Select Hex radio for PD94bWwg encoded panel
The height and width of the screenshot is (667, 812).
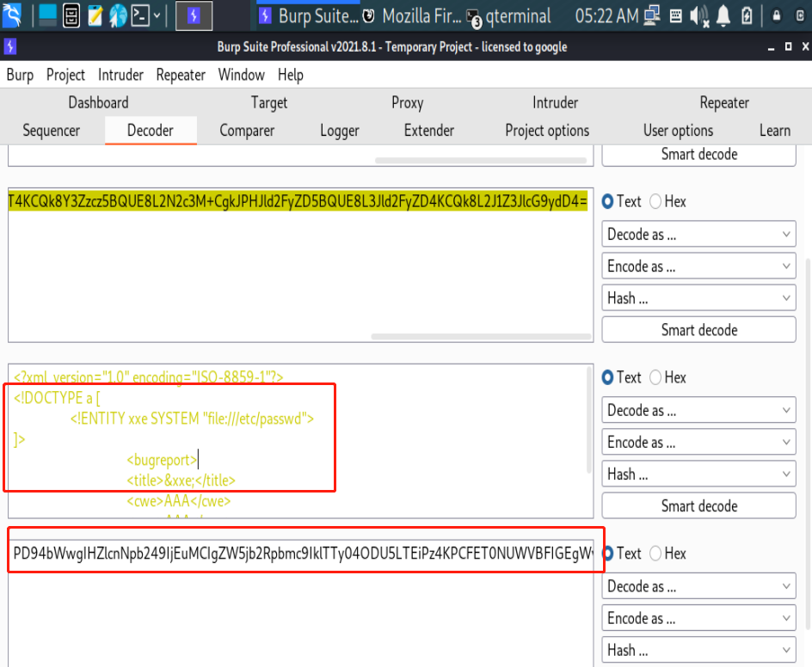pos(655,554)
